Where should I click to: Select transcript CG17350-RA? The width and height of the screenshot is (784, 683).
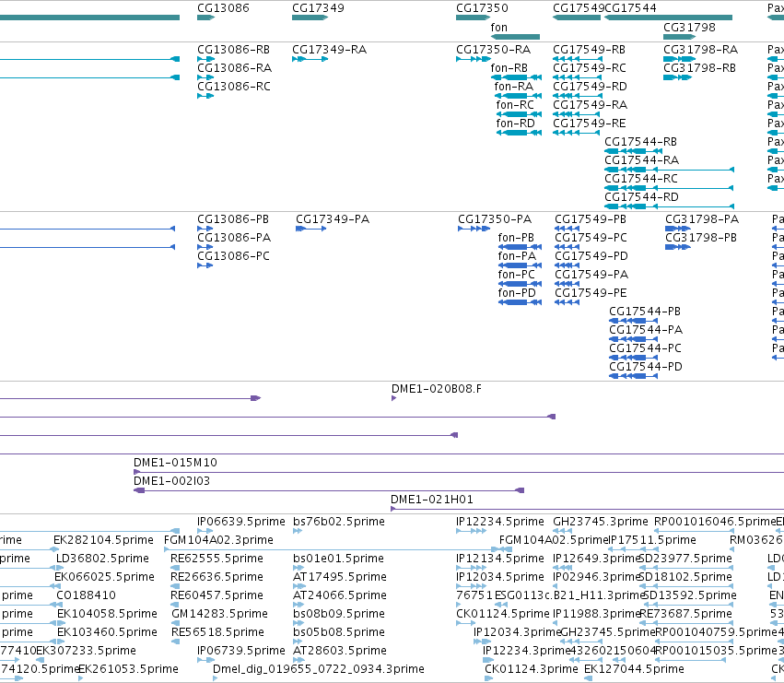pos(494,50)
